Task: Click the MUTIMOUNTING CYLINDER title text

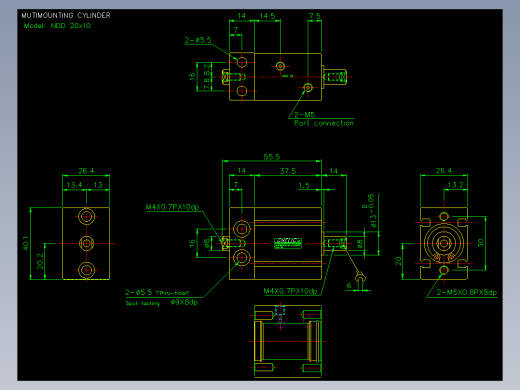Action: coord(66,15)
